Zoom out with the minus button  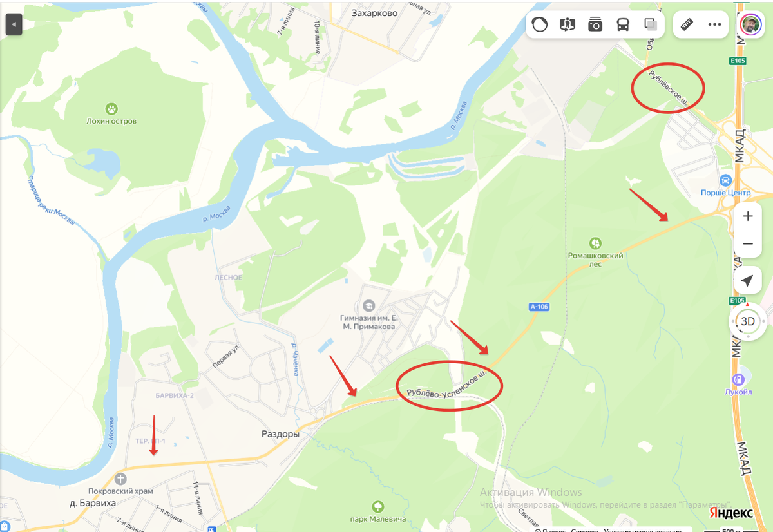[748, 243]
